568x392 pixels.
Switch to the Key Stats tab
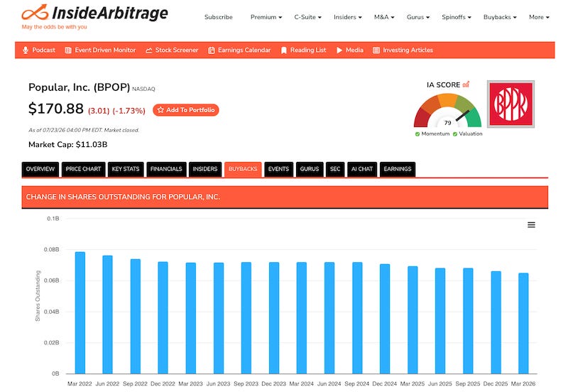pos(126,169)
